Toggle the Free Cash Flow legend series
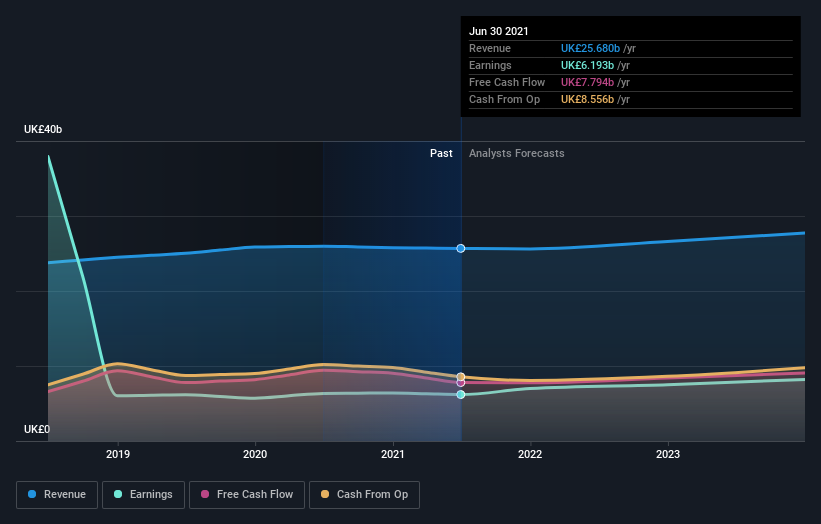The image size is (821, 524). [x=247, y=495]
